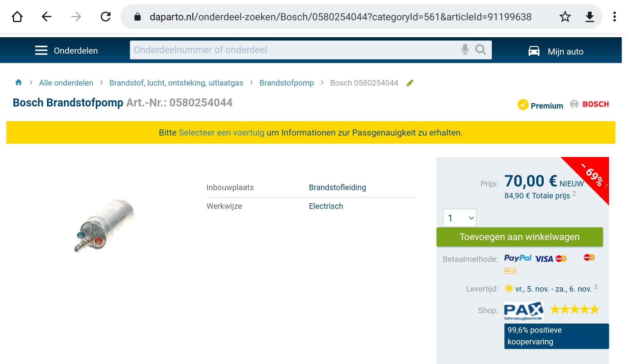Click the daparto.nl address bar URL
626x364 pixels.
click(340, 17)
